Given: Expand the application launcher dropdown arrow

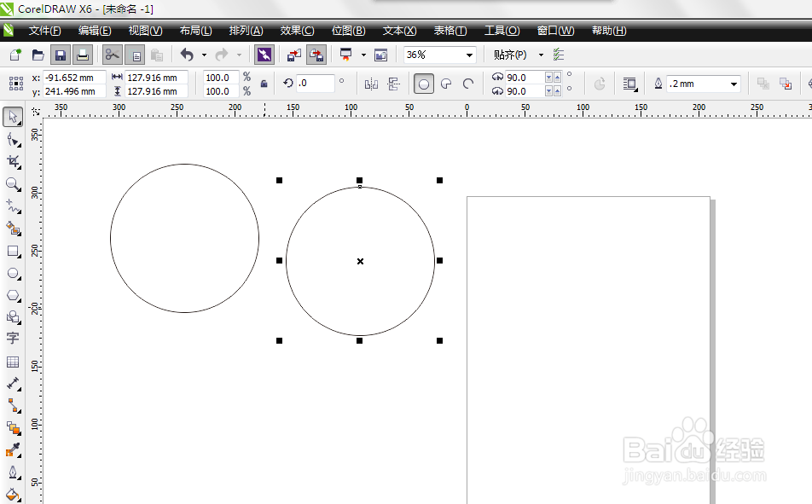Looking at the screenshot, I should (363, 55).
